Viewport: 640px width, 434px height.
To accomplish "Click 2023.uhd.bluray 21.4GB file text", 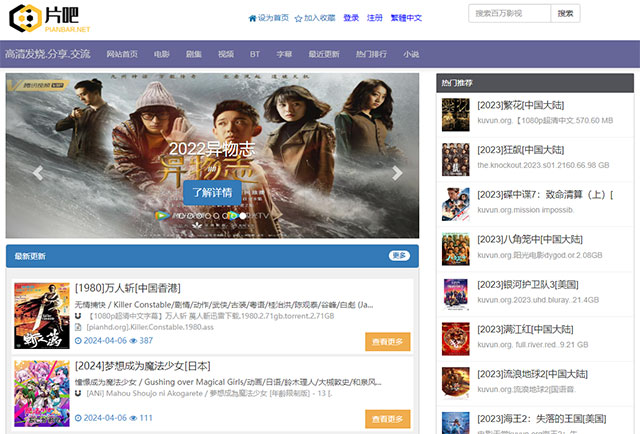I will 538,300.
